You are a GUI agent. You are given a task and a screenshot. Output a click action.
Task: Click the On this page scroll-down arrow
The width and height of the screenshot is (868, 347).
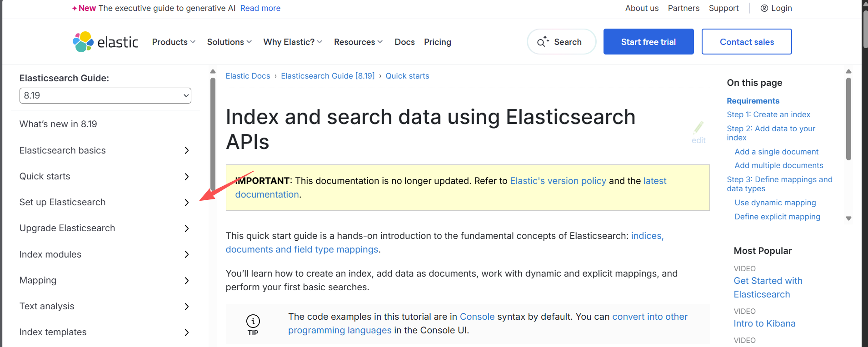click(x=848, y=218)
